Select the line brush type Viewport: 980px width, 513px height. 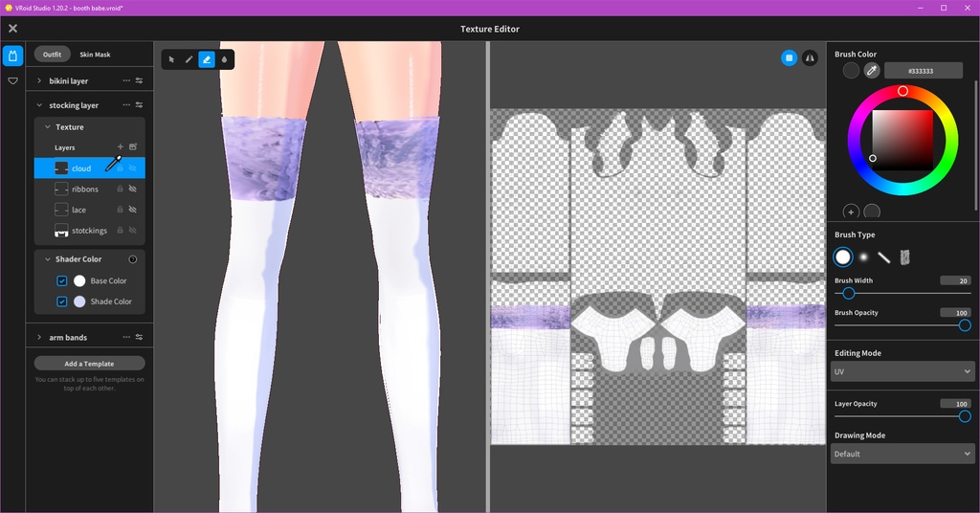tap(883, 256)
